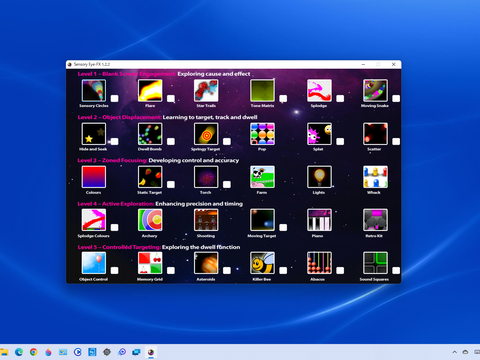This screenshot has height=360, width=480.
Task: Tick the checkbox beside Flare
Action: tap(171, 98)
